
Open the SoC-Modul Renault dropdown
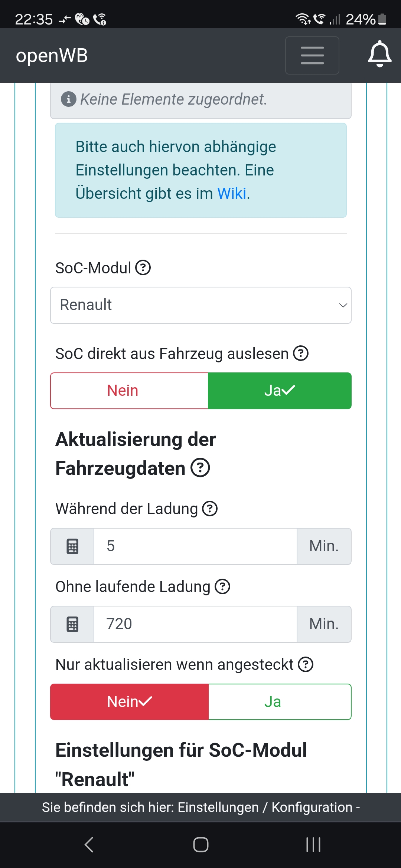(200, 305)
